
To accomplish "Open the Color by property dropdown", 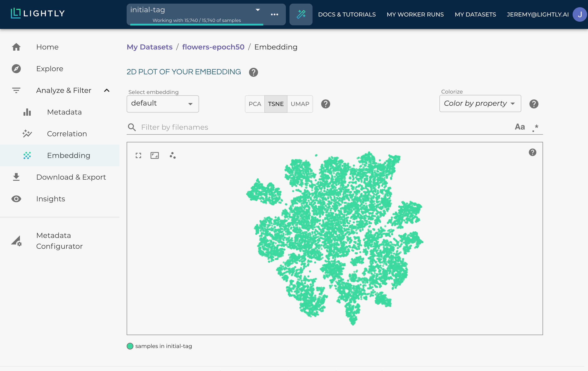I will tap(480, 104).
